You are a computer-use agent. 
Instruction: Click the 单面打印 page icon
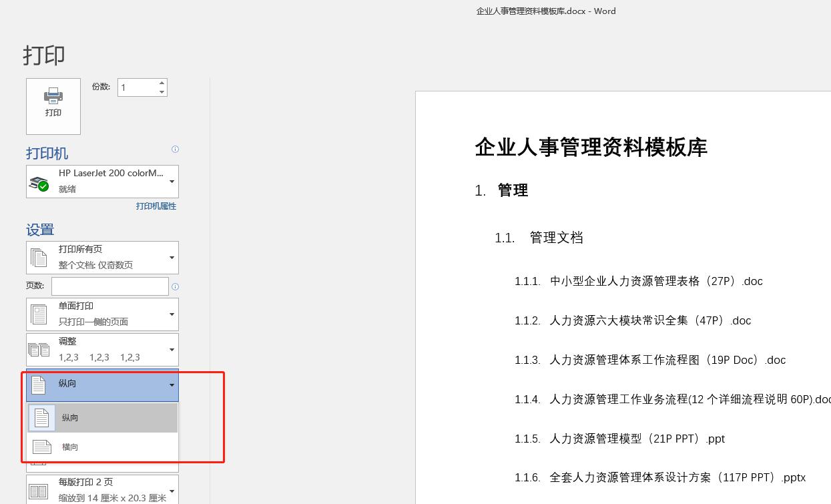pyautogui.click(x=39, y=314)
